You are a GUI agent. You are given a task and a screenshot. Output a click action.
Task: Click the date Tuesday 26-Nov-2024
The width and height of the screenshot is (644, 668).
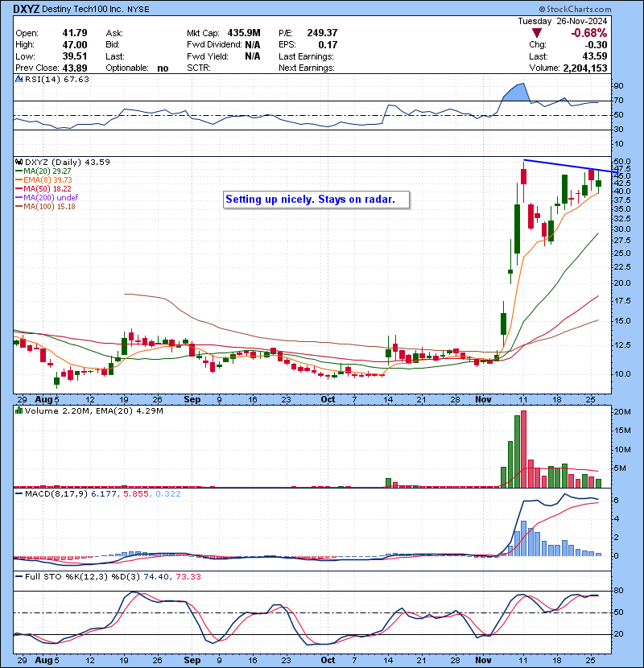coord(562,21)
